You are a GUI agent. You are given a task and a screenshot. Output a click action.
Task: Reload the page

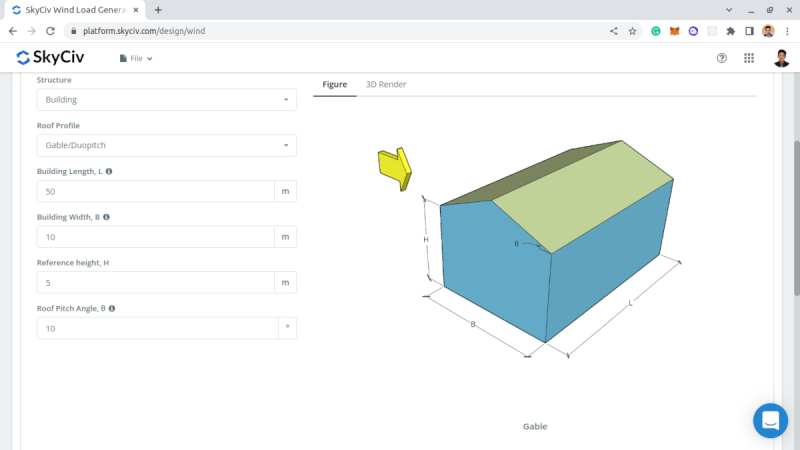click(x=50, y=31)
